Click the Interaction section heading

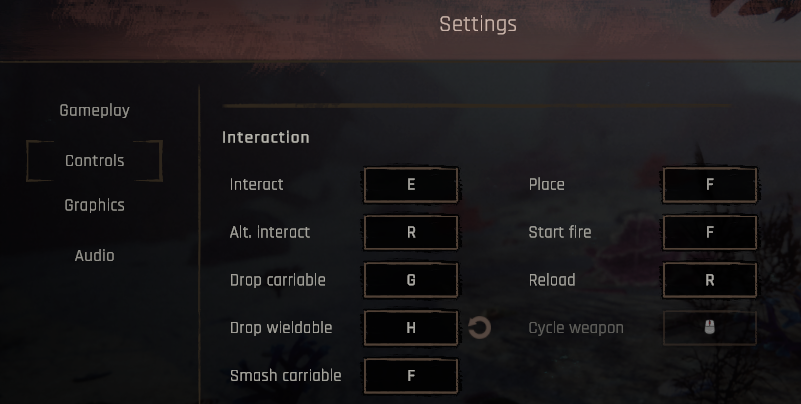(266, 137)
